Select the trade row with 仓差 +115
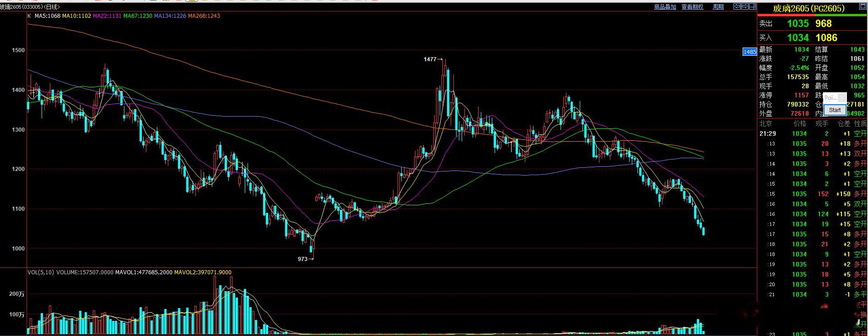This screenshot has height=336, width=868. [x=813, y=214]
